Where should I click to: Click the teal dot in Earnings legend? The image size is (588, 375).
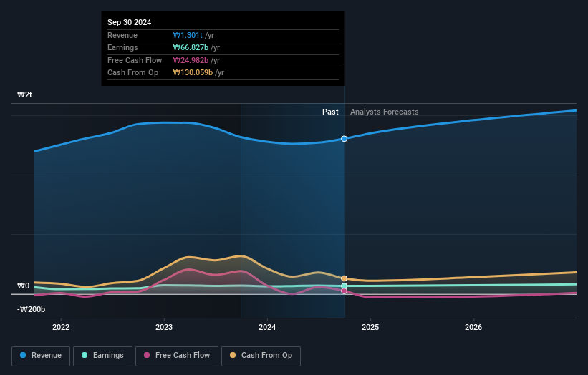[85, 355]
